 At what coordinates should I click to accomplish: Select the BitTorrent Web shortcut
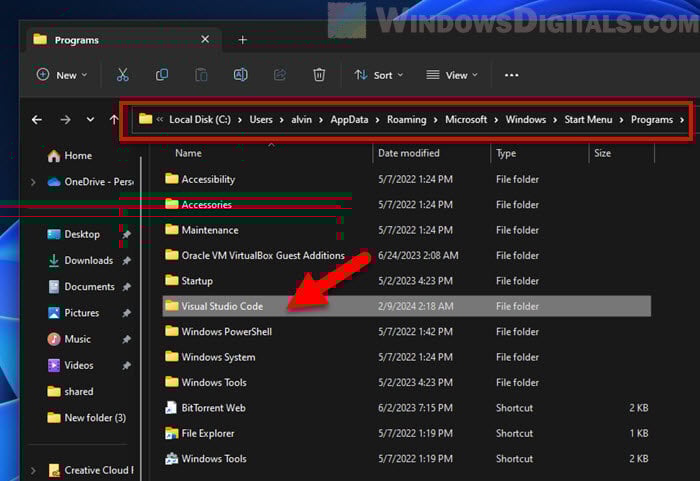point(406,408)
